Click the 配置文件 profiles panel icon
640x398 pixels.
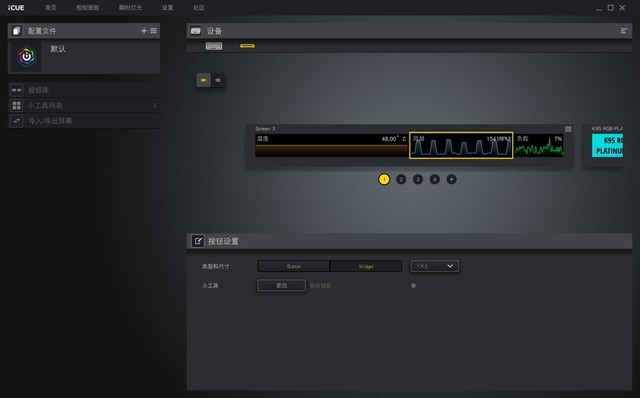(x=16, y=31)
